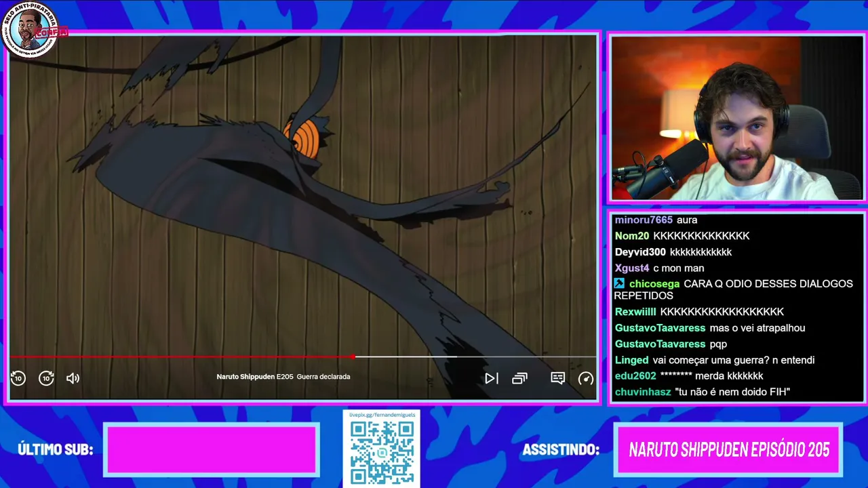This screenshot has width=868, height=488.
Task: Open subtitles and audio options
Action: [x=557, y=378]
